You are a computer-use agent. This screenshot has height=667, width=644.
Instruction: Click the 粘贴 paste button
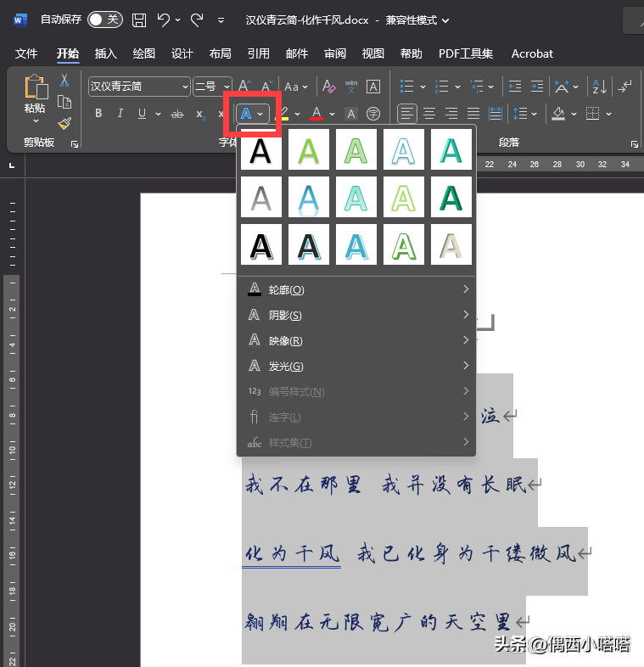(x=35, y=95)
